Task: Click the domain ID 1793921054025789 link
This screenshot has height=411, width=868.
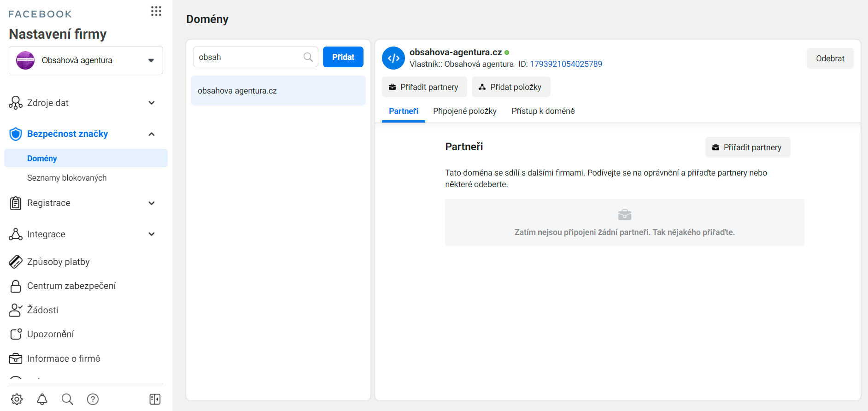Action: pyautogui.click(x=566, y=64)
